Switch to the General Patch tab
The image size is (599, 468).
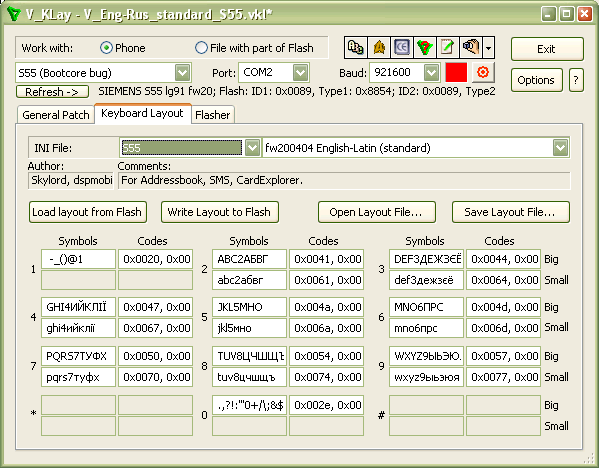(56, 115)
